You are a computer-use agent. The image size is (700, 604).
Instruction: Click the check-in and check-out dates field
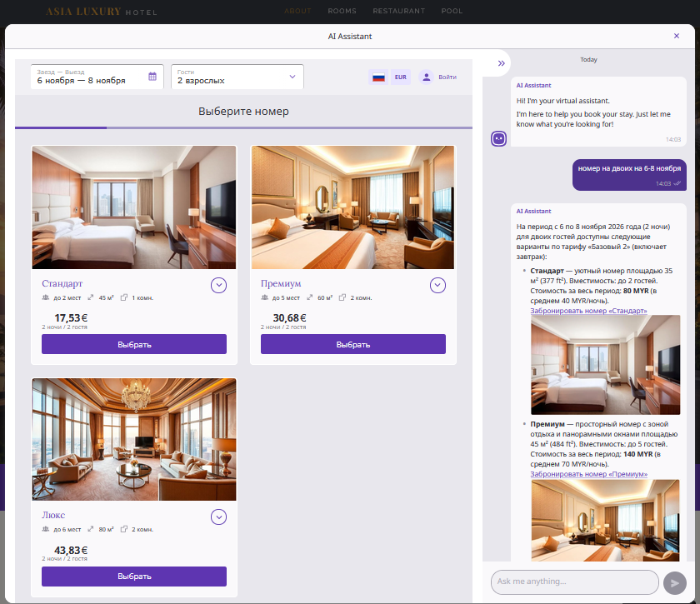pos(97,77)
